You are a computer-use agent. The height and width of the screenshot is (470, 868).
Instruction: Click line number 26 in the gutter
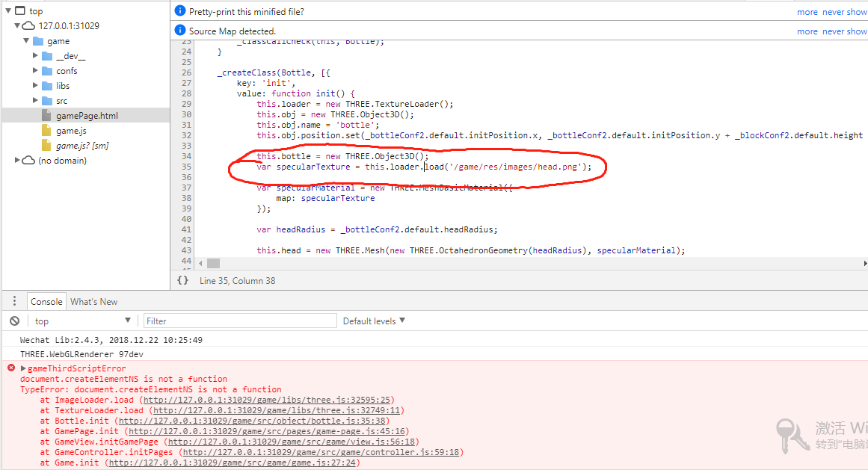click(x=186, y=72)
